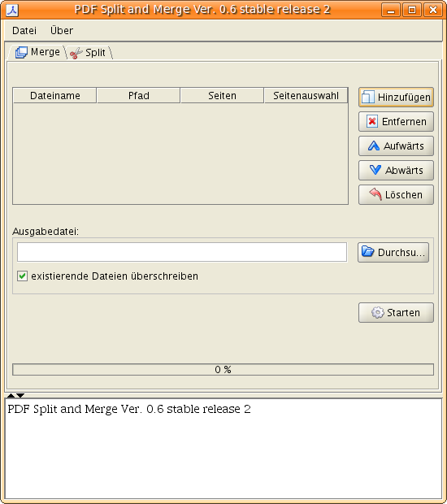Click the Seitenauswahl column header
447x504 pixels.
pyautogui.click(x=306, y=95)
